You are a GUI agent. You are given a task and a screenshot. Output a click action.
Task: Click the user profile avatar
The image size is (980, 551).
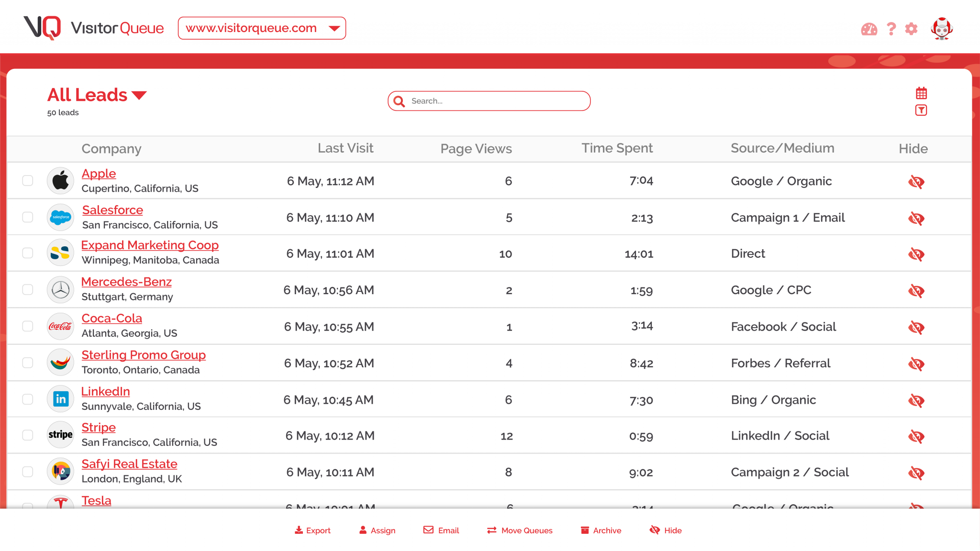941,29
